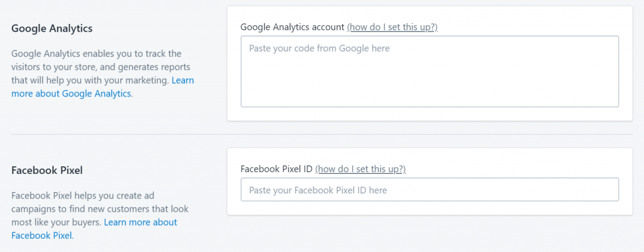
Task: Click 'more about Google Analytics' link text line
Action: click(71, 93)
